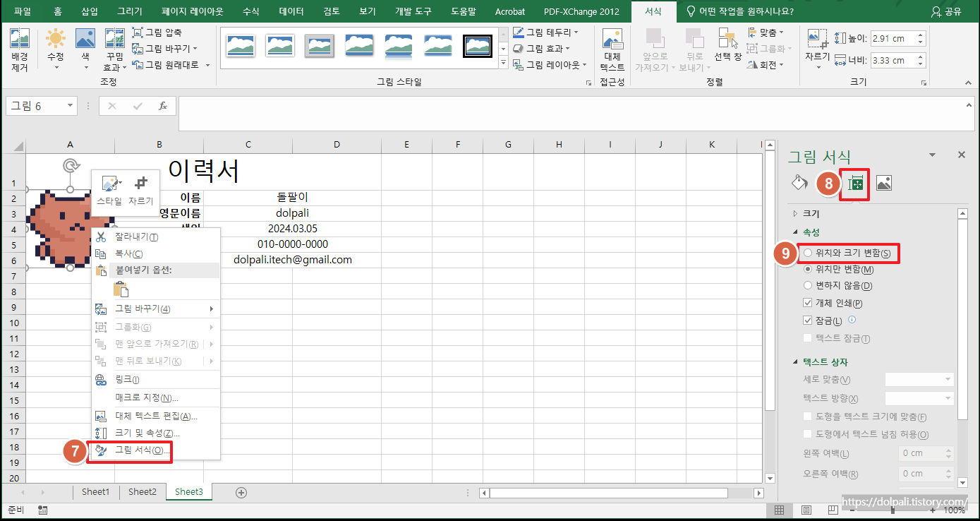This screenshot has height=521, width=980.
Task: Close the Format Picture (그림 서식) pane
Action: tap(961, 155)
